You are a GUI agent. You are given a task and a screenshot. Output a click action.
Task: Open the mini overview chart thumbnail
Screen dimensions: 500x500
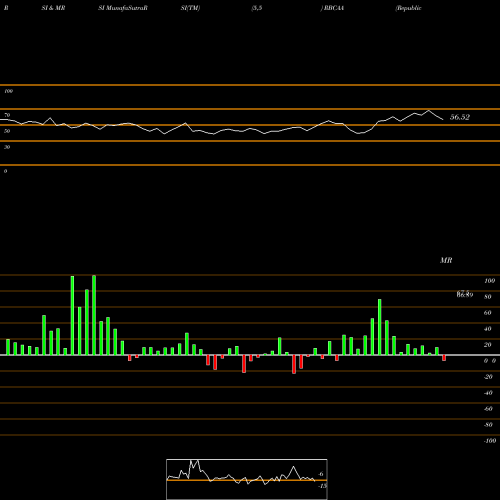click(247, 479)
